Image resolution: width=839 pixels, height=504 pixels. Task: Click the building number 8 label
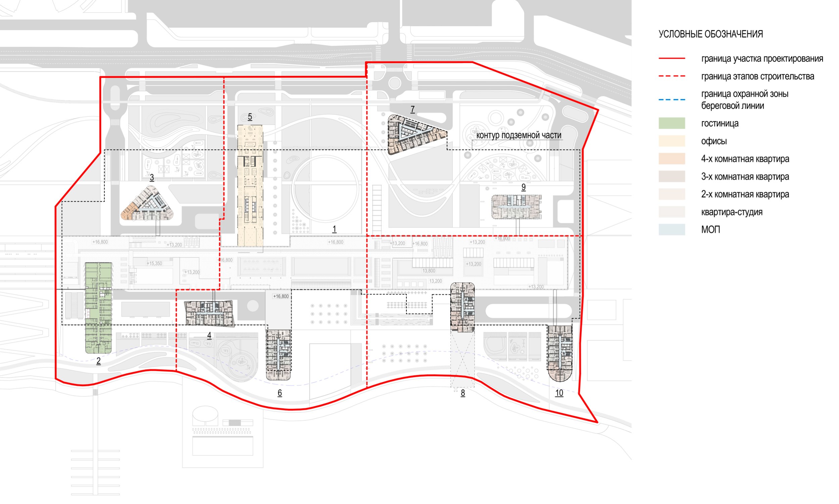click(462, 393)
